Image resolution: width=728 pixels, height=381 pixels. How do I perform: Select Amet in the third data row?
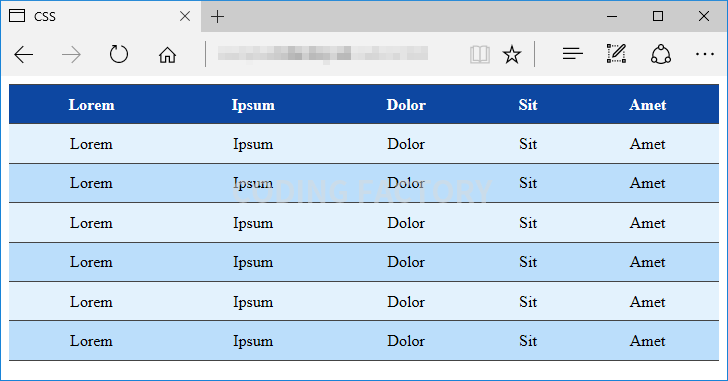648,223
